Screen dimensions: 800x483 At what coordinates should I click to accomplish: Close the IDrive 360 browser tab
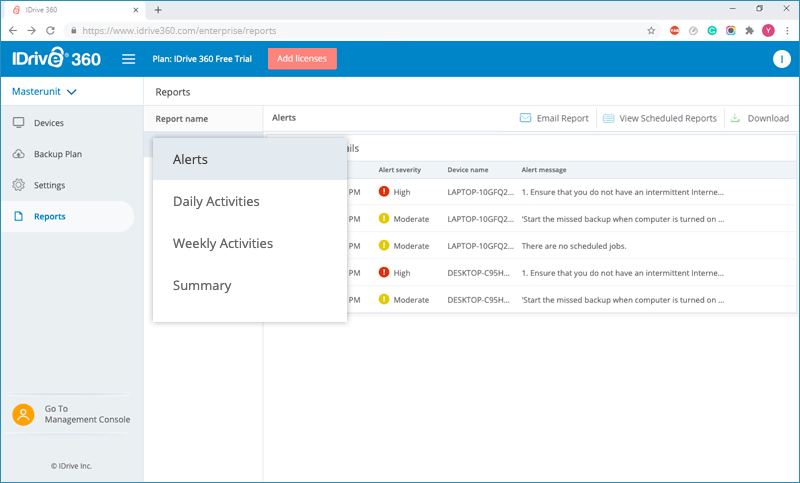[x=136, y=10]
